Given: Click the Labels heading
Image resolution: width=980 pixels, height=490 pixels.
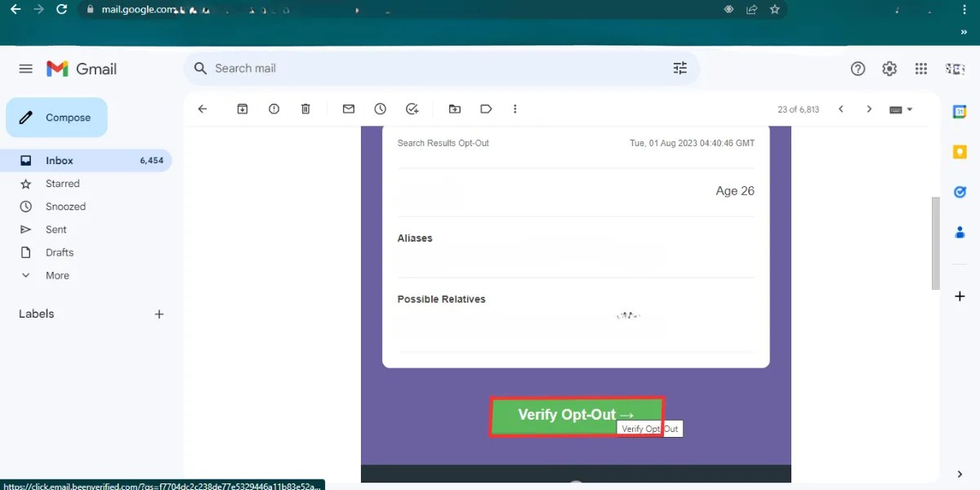Looking at the screenshot, I should tap(37, 314).
